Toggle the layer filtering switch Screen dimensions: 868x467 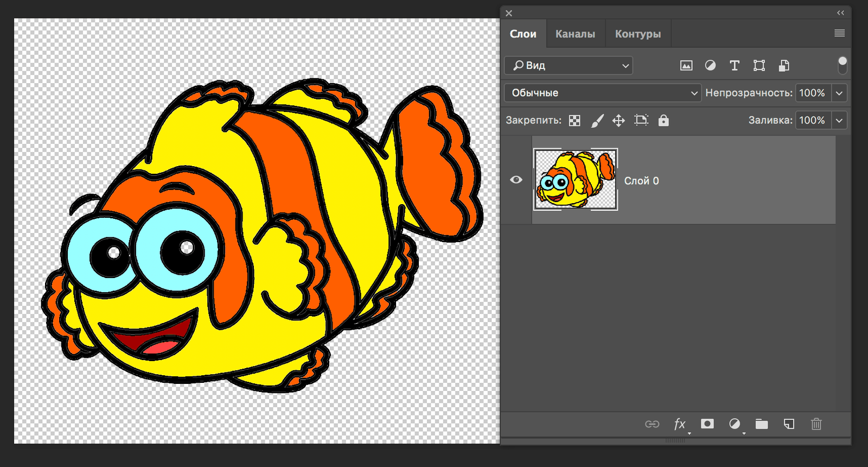(842, 65)
